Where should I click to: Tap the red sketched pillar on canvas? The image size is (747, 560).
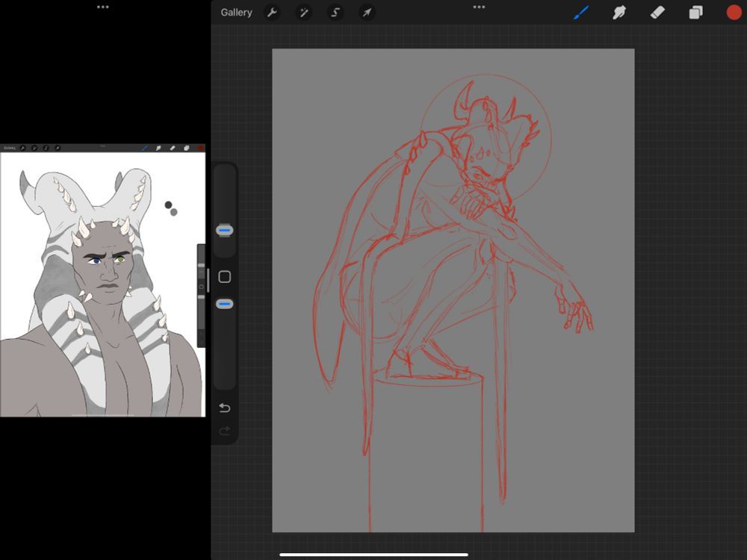pyautogui.click(x=426, y=455)
